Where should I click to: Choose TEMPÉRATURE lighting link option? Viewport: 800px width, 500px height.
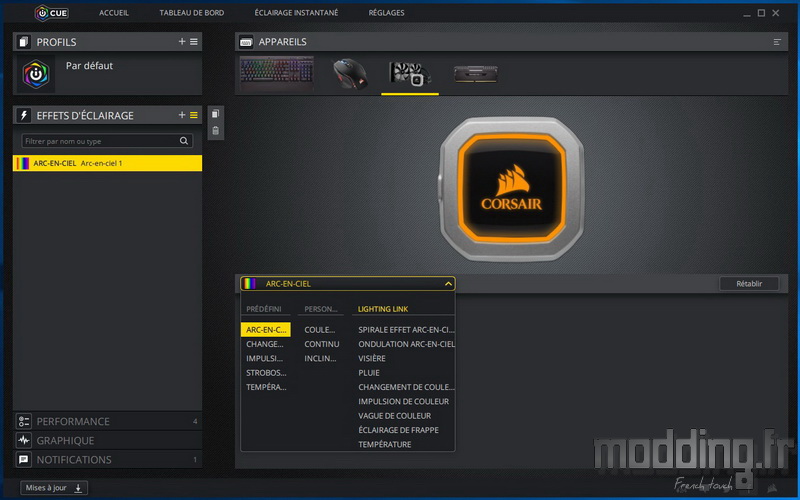(x=385, y=444)
